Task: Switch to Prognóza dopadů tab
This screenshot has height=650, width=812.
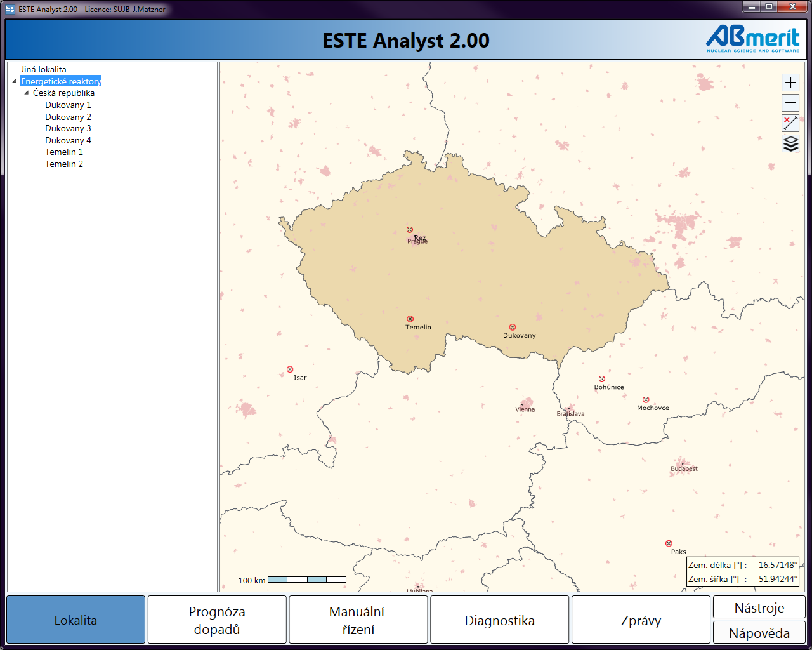Action: click(x=217, y=620)
